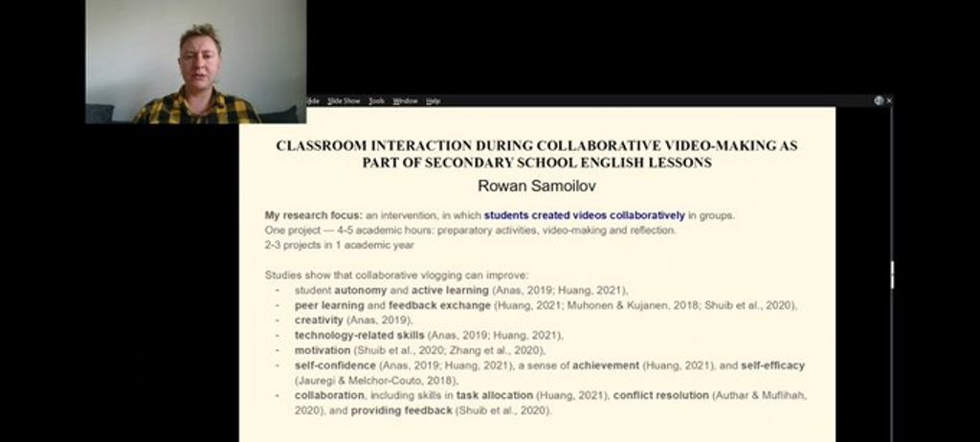
Task: Select the presenter webcam video thumbnail
Action: pyautogui.click(x=195, y=61)
